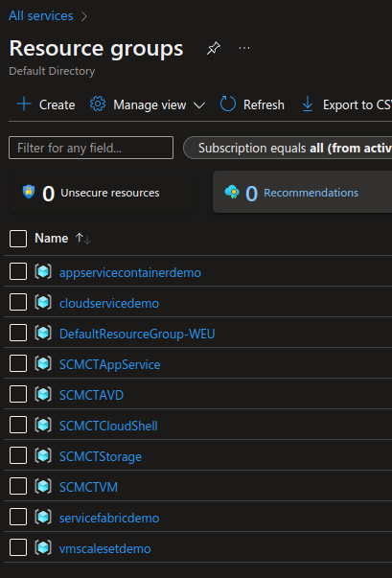The image size is (392, 578).
Task: Open the SCMCTCloudShell resource group
Action: tap(108, 426)
